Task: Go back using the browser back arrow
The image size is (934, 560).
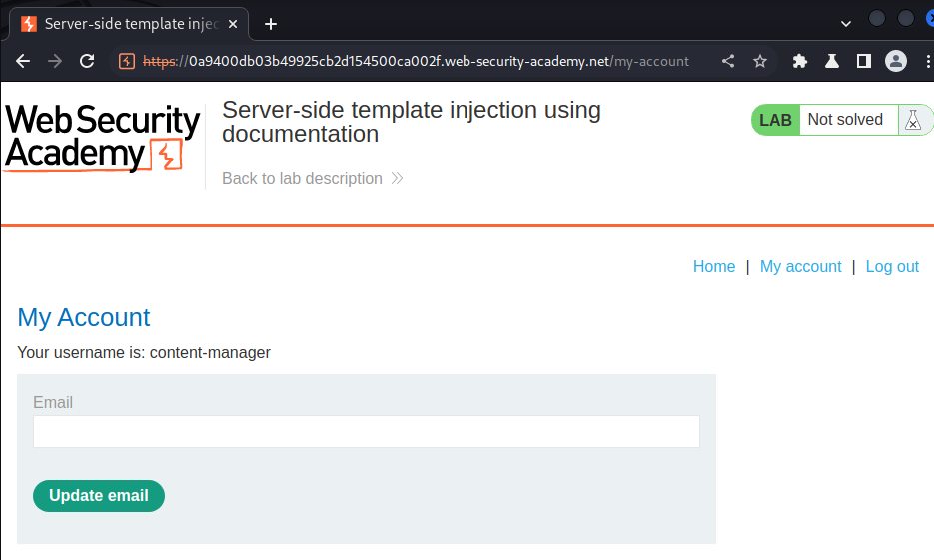Action: [x=23, y=61]
